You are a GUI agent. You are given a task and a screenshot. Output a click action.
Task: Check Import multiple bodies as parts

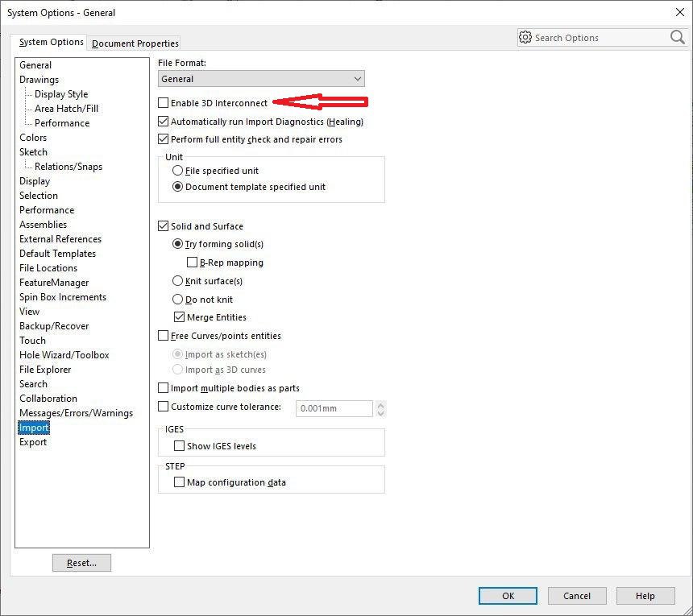pos(163,388)
